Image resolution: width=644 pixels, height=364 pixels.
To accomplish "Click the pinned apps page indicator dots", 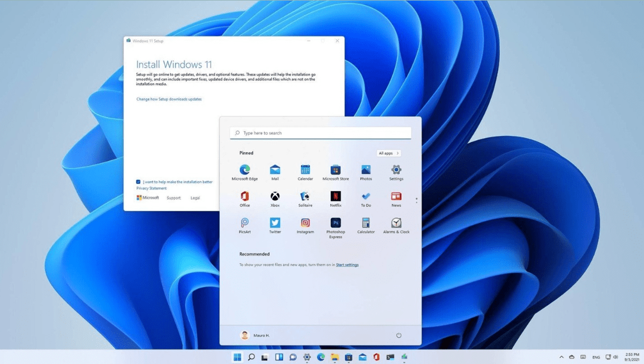I will pos(416,201).
